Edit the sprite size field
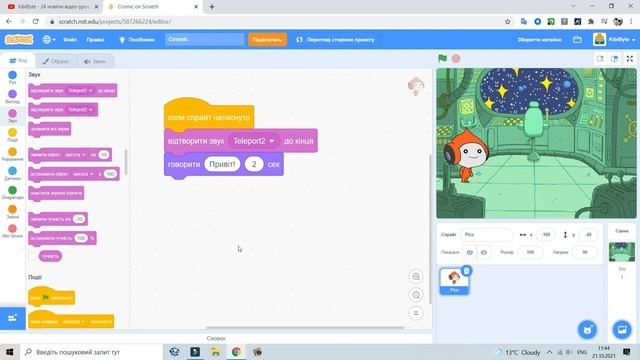640x360 pixels. [530, 252]
